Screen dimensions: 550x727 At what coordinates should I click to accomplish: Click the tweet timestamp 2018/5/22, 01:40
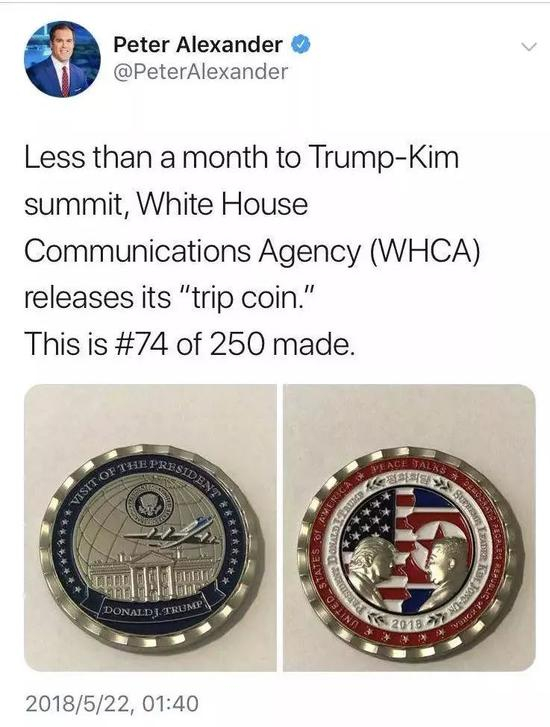[112, 703]
